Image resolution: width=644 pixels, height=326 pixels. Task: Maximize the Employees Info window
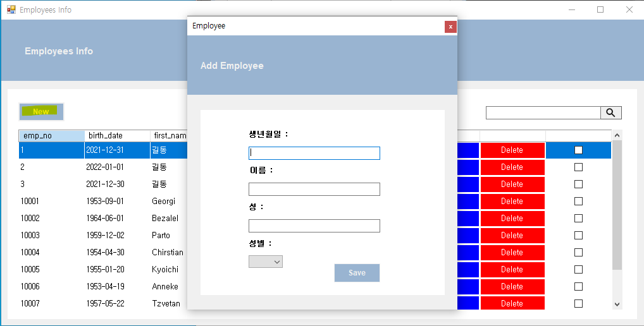coord(600,9)
